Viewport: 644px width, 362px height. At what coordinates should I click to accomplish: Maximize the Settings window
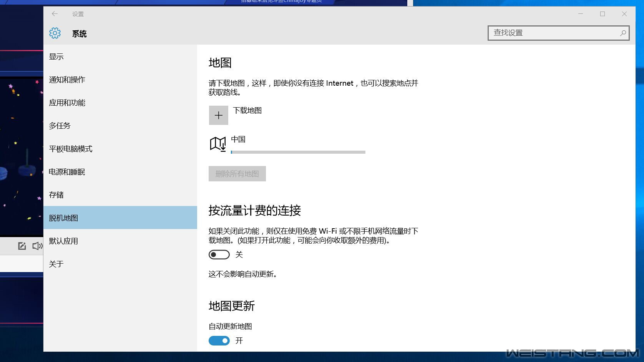point(603,14)
